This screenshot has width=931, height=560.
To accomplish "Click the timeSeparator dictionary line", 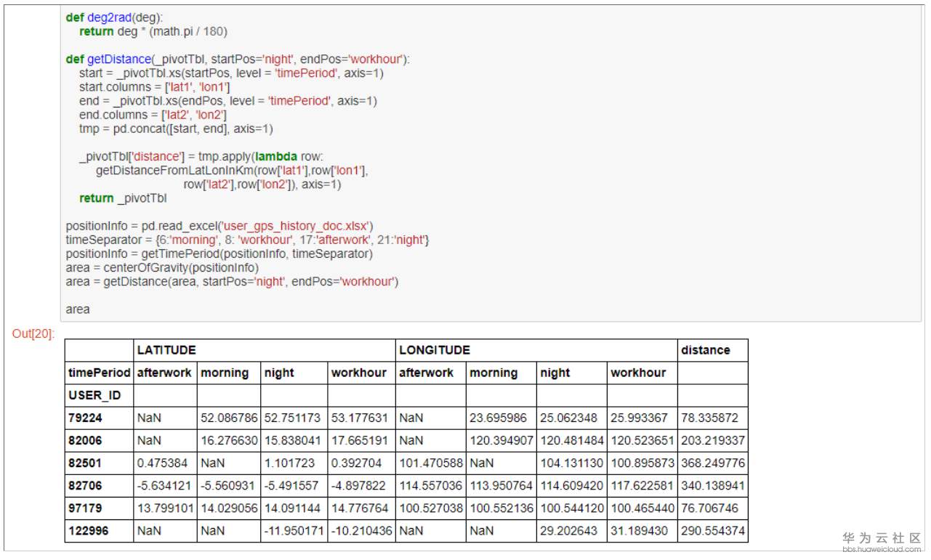I will tap(247, 240).
